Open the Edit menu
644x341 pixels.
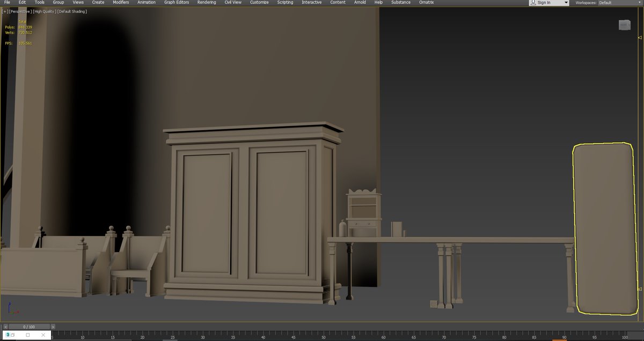click(x=22, y=2)
